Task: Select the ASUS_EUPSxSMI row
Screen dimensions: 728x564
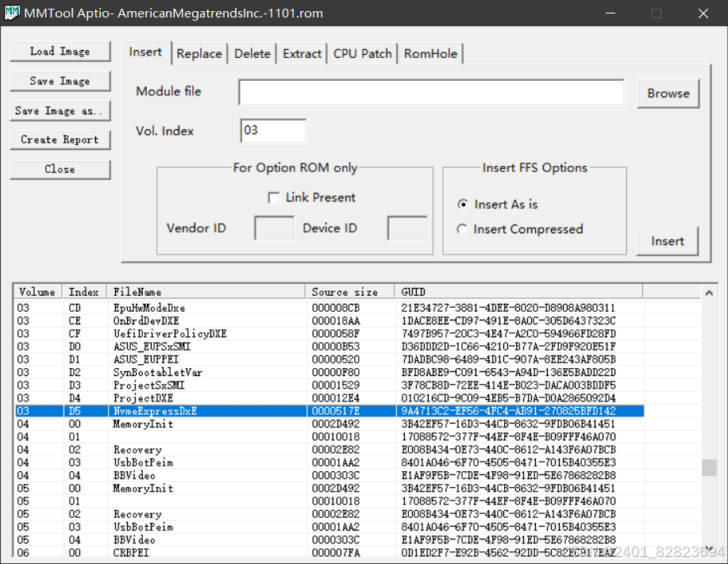Action: point(329,347)
